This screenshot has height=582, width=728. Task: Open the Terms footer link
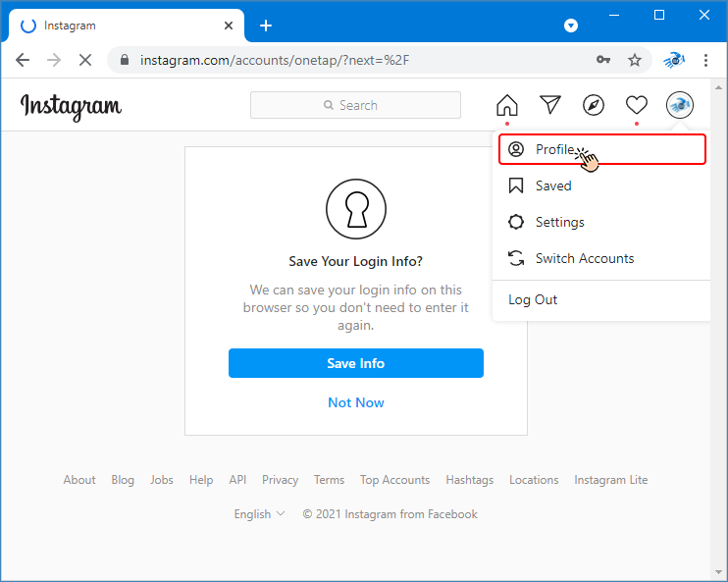[x=330, y=480]
